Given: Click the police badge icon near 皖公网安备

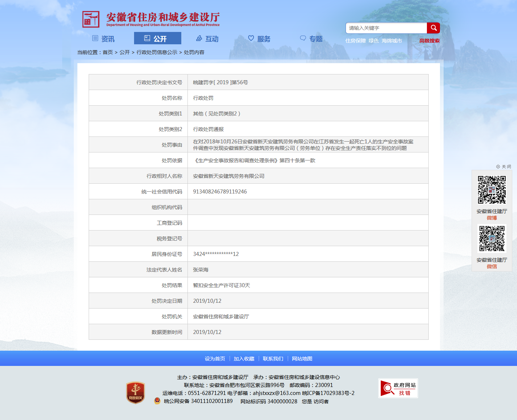Looking at the screenshot, I should click(x=157, y=401).
